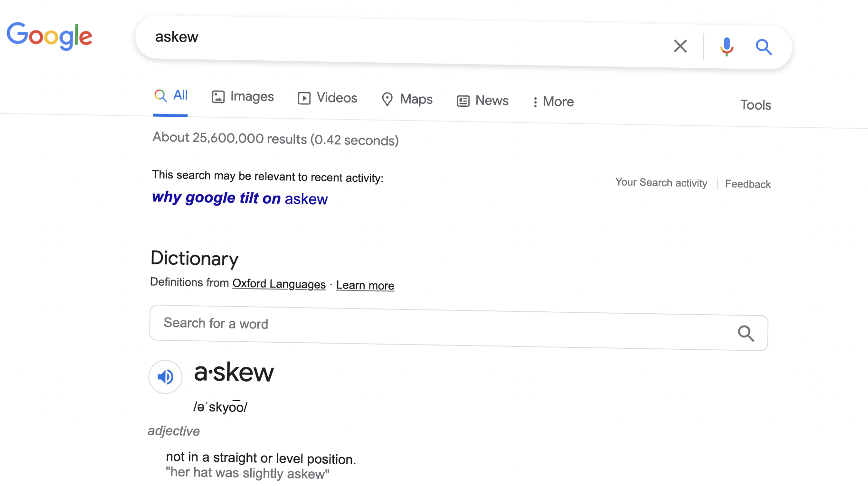
Task: Open the Oxford Languages link
Action: pyautogui.click(x=279, y=284)
